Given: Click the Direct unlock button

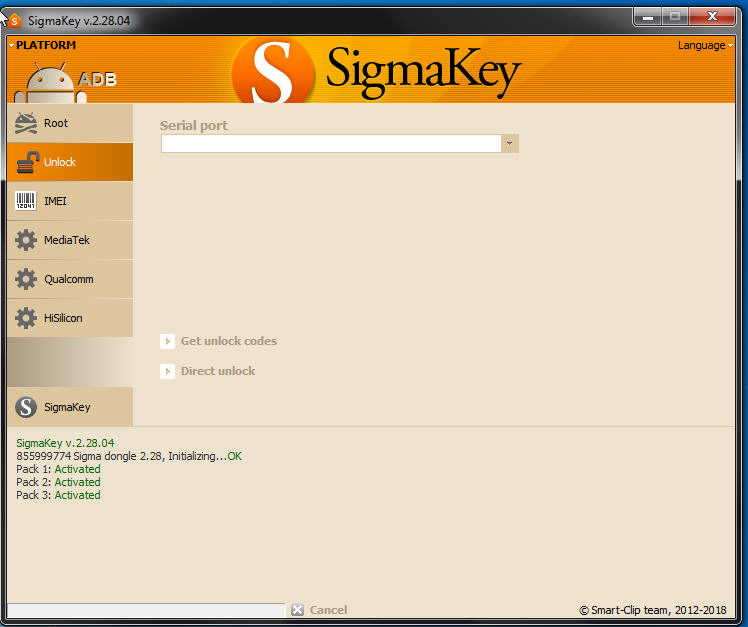Looking at the screenshot, I should pos(208,371).
